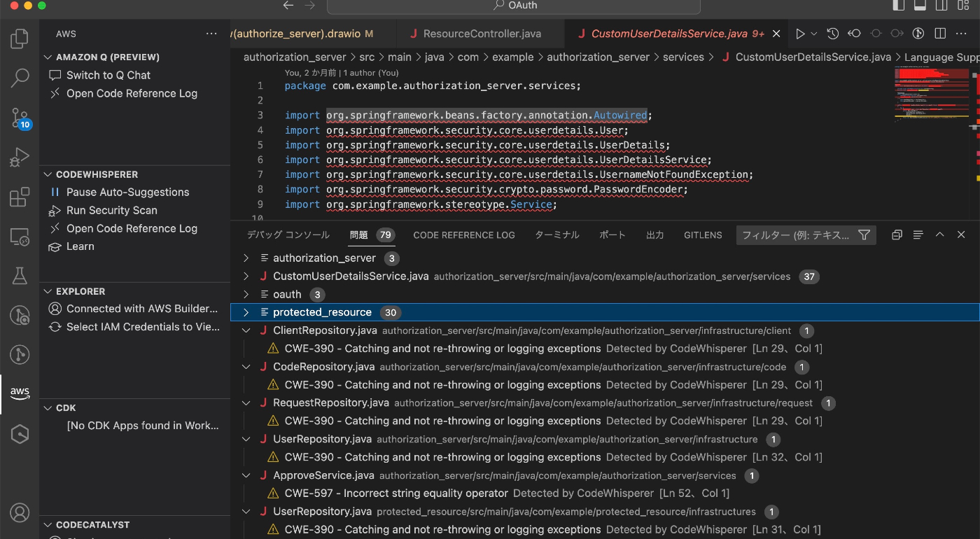The width and height of the screenshot is (980, 539).
Task: Open AWS panel more actions ellipsis
Action: coord(211,34)
